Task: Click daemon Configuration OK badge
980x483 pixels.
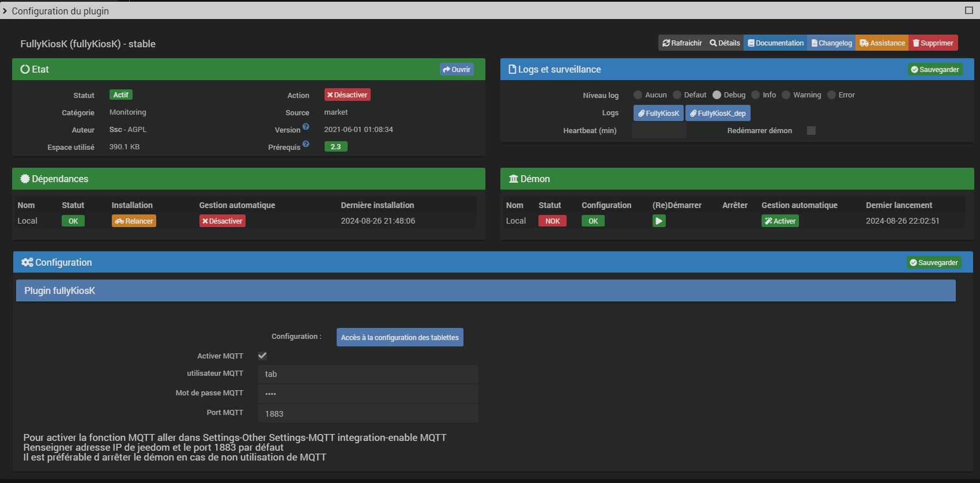Action: pos(593,221)
